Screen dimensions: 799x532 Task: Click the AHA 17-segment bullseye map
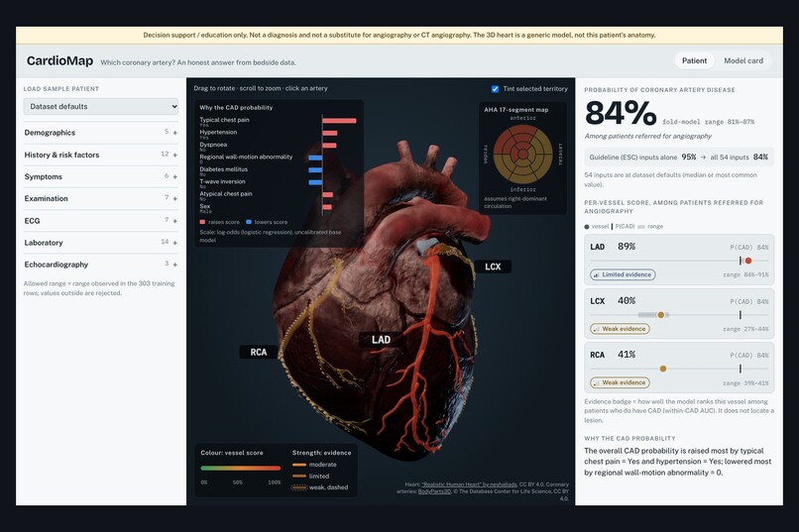tap(522, 155)
